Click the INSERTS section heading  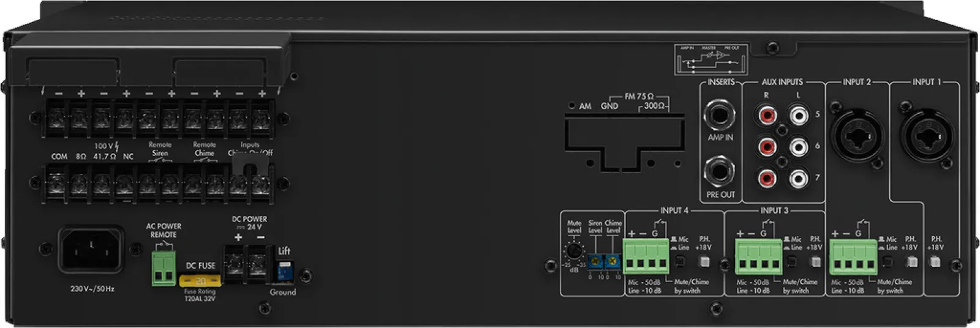[721, 82]
